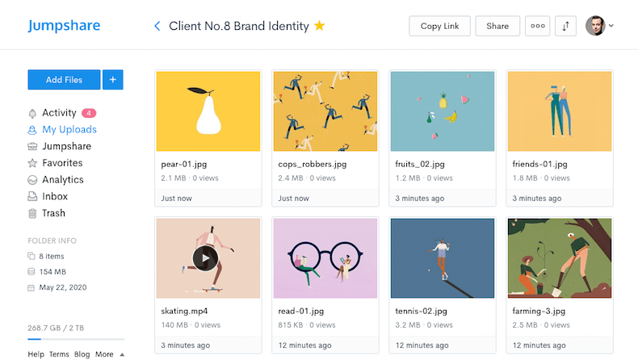Open the Jumpshare folder icon
The width and height of the screenshot is (638, 364).
coord(32,147)
